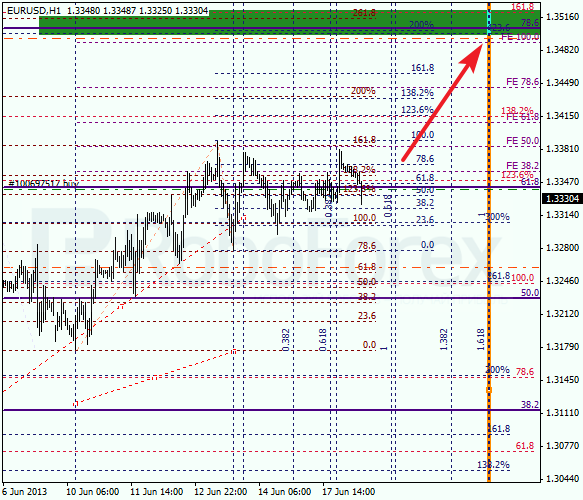Click the 17 Jun 14:00 date label
Image resolution: width=583 pixels, height=500 pixels.
[x=348, y=492]
